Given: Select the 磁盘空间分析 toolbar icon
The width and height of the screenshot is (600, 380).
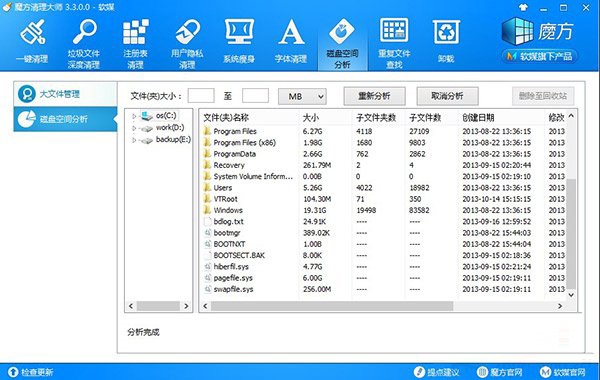Looking at the screenshot, I should pos(342,44).
